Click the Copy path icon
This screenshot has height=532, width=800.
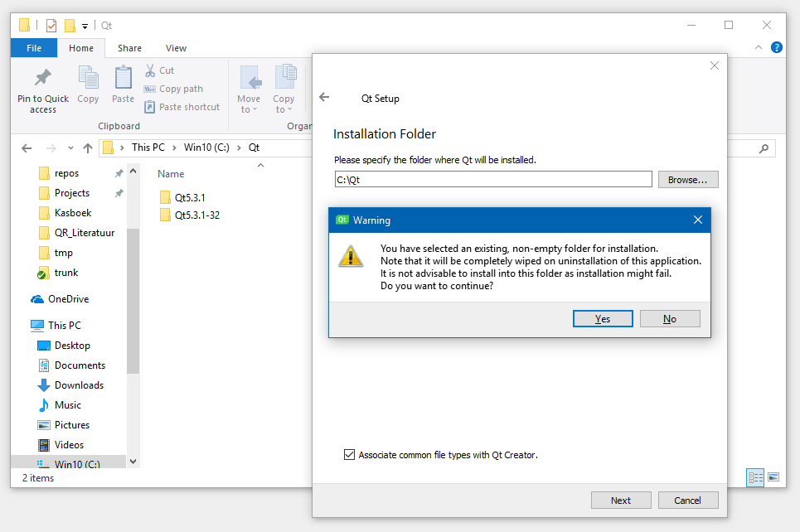149,89
